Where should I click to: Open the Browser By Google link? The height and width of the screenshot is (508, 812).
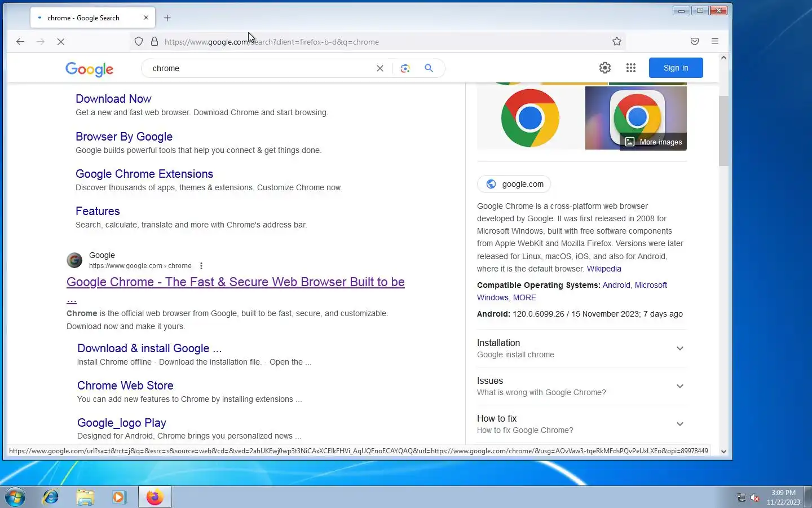tap(124, 137)
